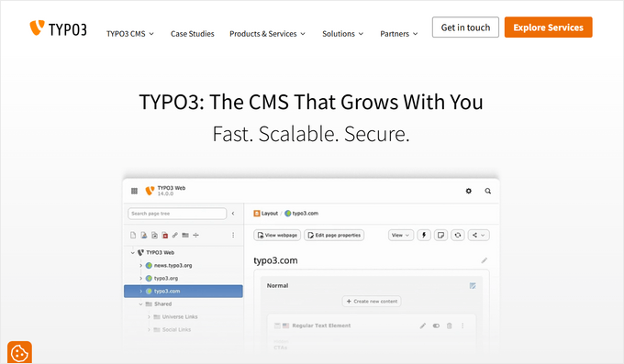Screen dimensions: 624x364
Task: Click the Normal column heading
Action: [277, 286]
